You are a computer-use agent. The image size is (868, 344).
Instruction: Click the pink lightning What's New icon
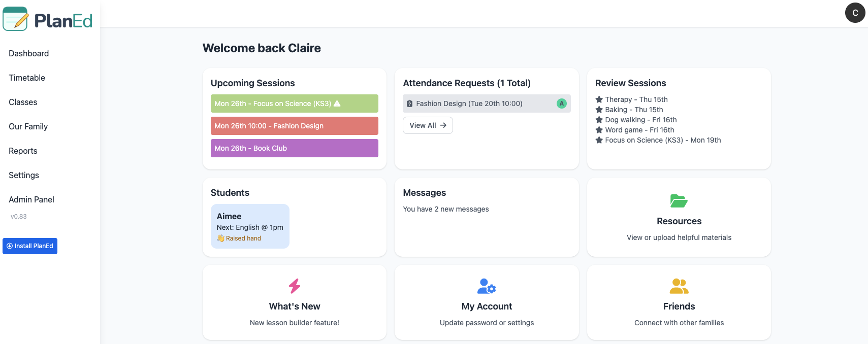(x=294, y=286)
